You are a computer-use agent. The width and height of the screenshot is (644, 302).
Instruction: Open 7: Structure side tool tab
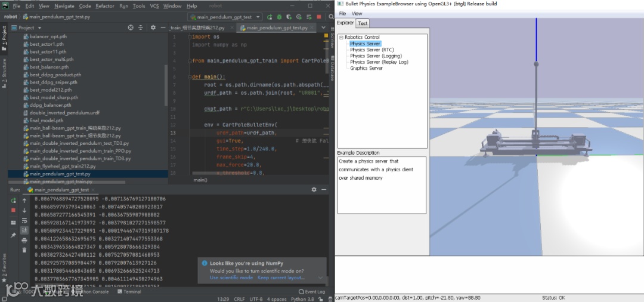pos(4,73)
